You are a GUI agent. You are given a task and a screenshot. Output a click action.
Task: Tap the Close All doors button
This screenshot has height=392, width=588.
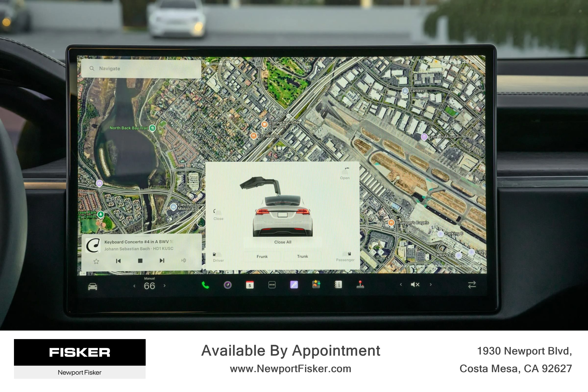tap(283, 242)
